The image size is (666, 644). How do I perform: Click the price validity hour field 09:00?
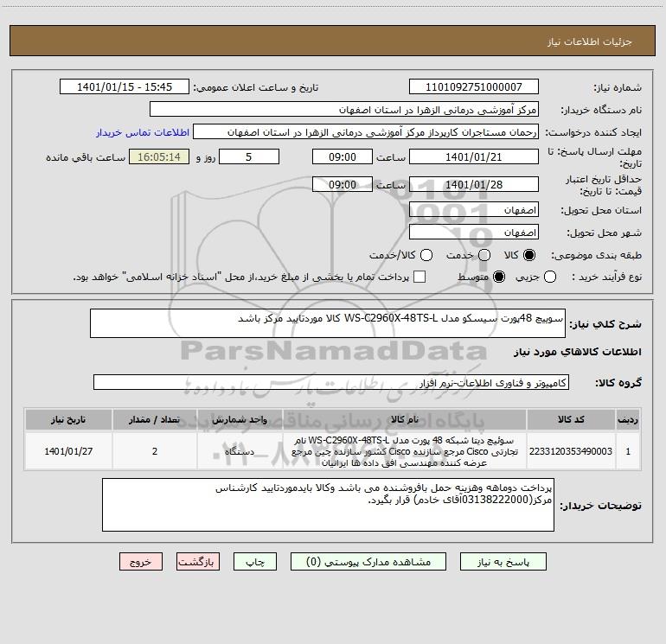343,184
